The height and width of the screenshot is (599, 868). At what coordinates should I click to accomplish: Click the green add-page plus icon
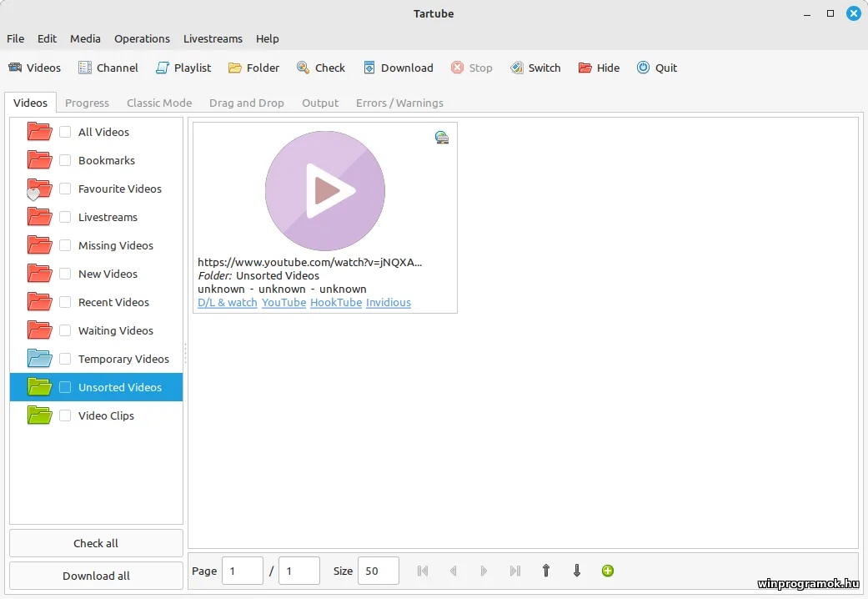click(x=608, y=571)
